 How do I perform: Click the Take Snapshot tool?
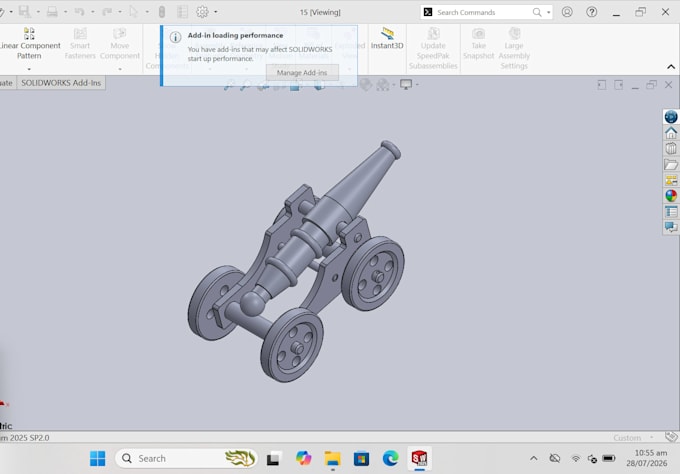(x=478, y=43)
